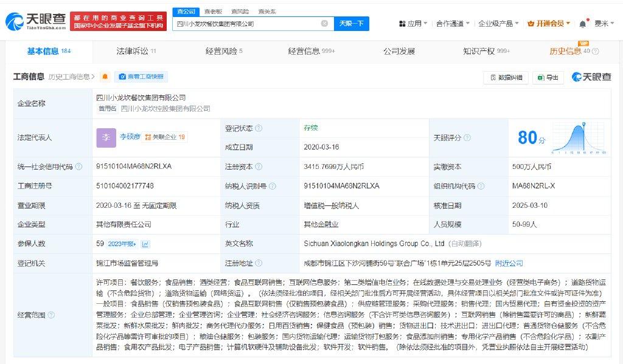The width and height of the screenshot is (623, 364).
Task: Click industry value 其他金融业
Action: coord(321,224)
